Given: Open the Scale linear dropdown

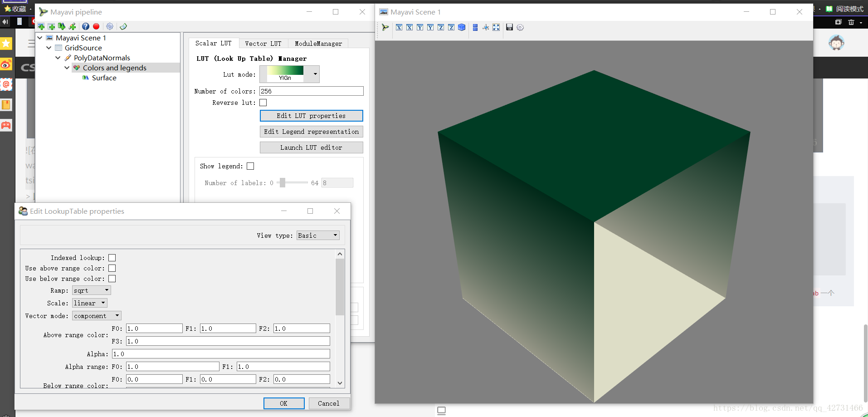Looking at the screenshot, I should coord(89,303).
